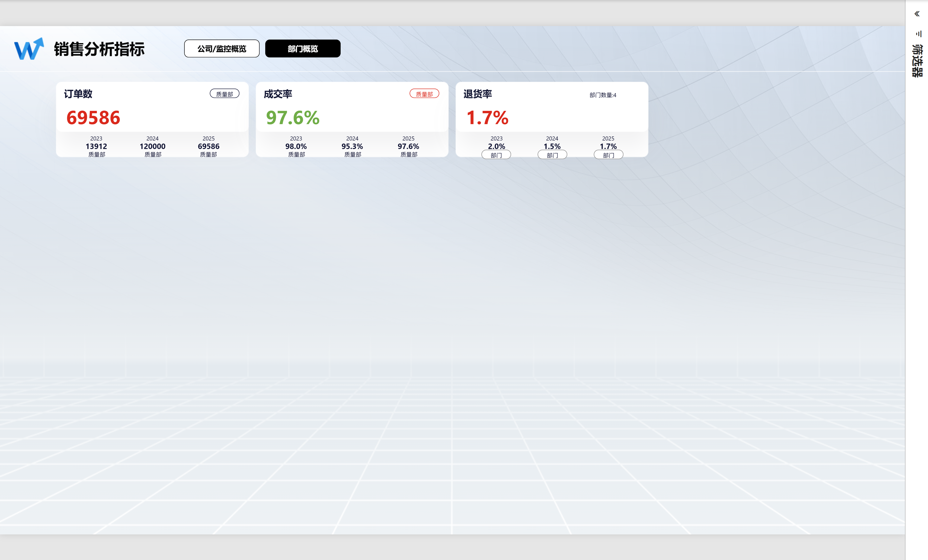The height and width of the screenshot is (560, 928).
Task: Click the 成交率 card title
Action: pos(278,94)
